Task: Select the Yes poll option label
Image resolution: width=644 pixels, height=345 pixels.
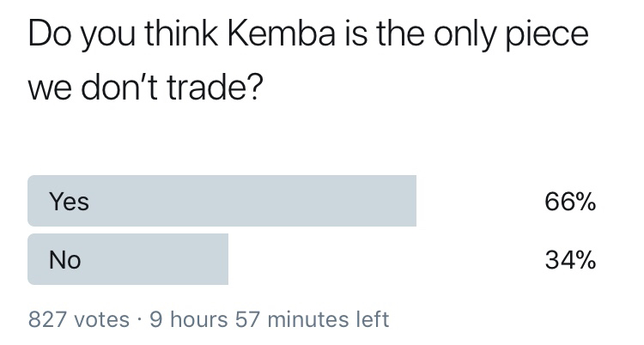Action: pyautogui.click(x=70, y=202)
